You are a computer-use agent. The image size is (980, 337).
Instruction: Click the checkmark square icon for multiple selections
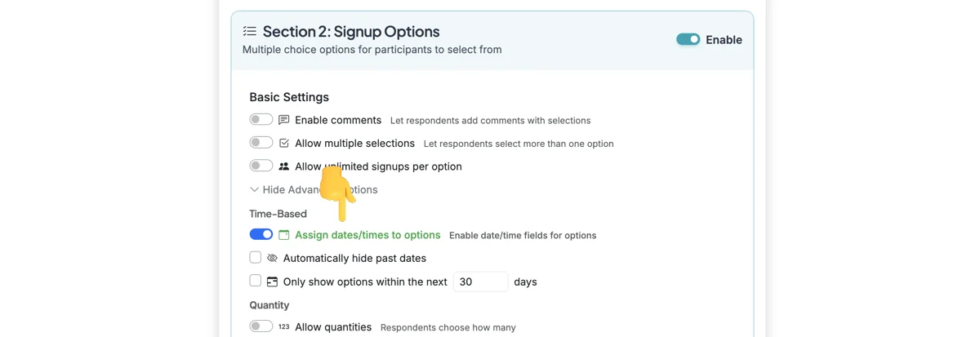coord(284,143)
